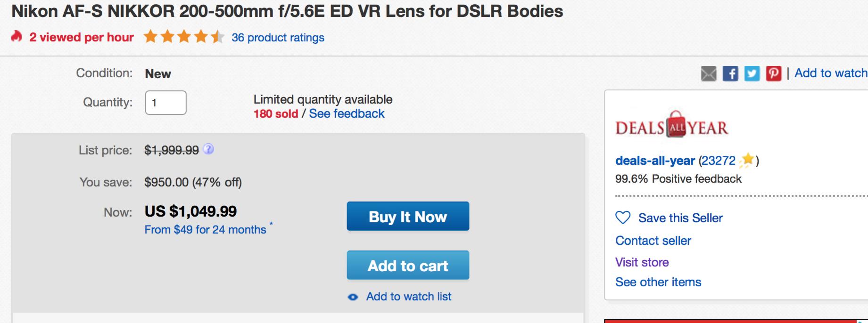Open the Visit store link

(642, 262)
